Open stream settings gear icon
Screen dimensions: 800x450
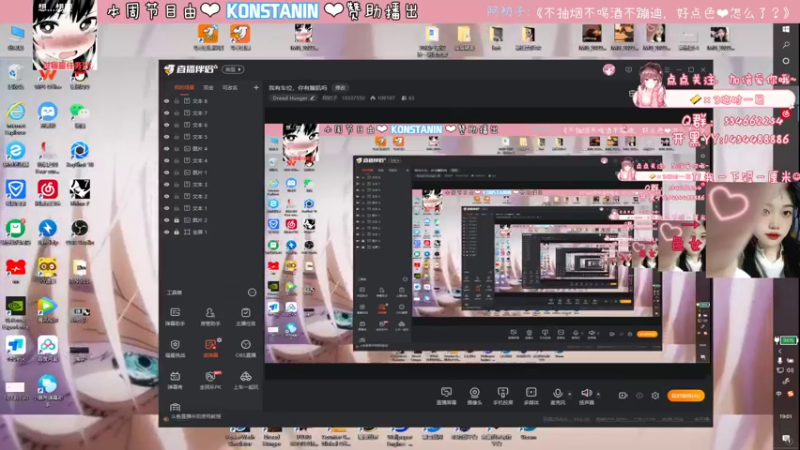pos(655,395)
